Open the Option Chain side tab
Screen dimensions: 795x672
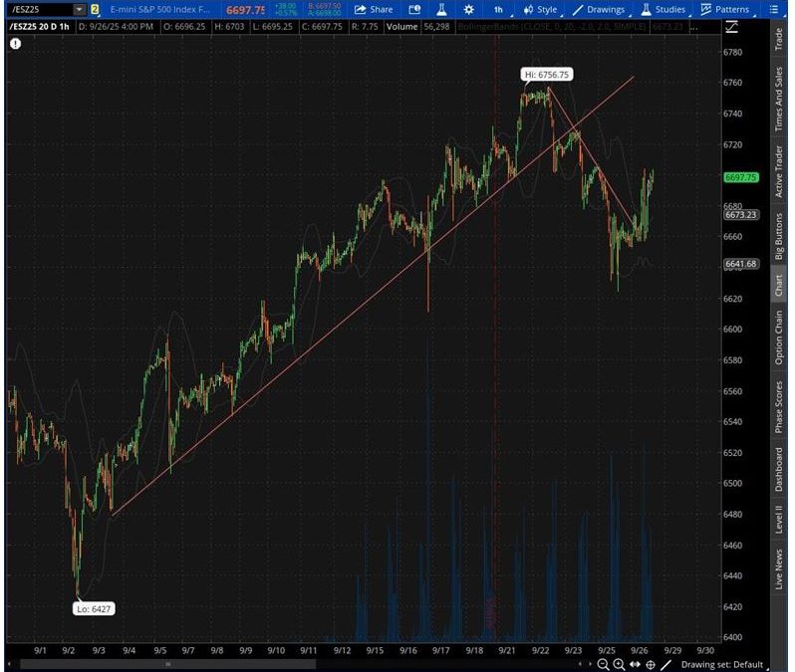[x=779, y=337]
